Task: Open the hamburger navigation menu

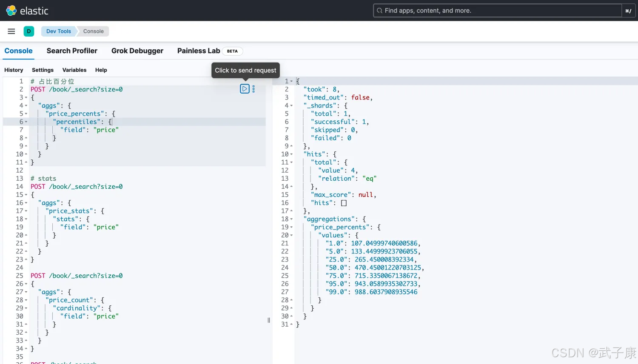Action: [x=11, y=31]
